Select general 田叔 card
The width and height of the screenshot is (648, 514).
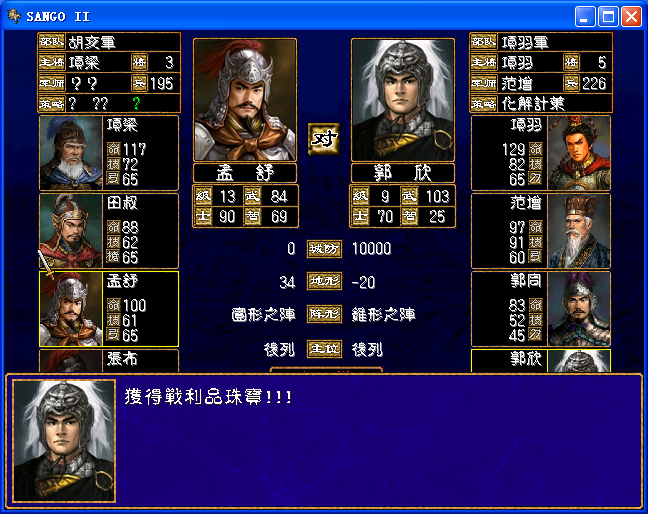coord(109,231)
